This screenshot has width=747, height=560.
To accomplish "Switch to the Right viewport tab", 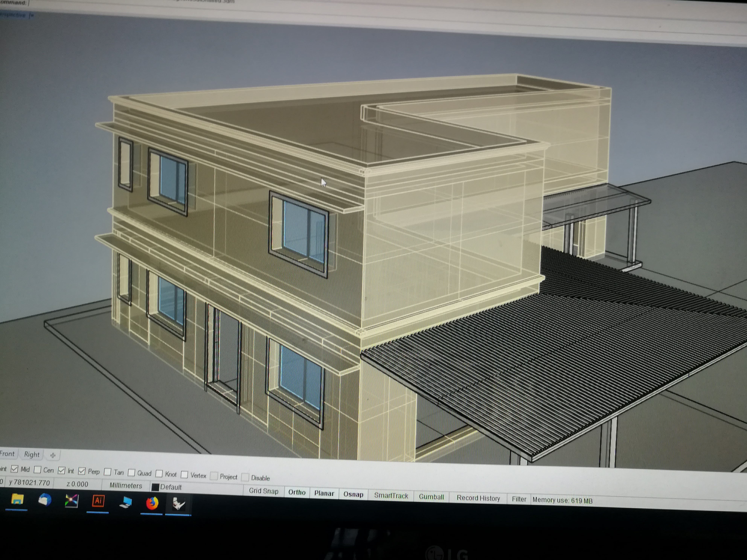I will (32, 454).
